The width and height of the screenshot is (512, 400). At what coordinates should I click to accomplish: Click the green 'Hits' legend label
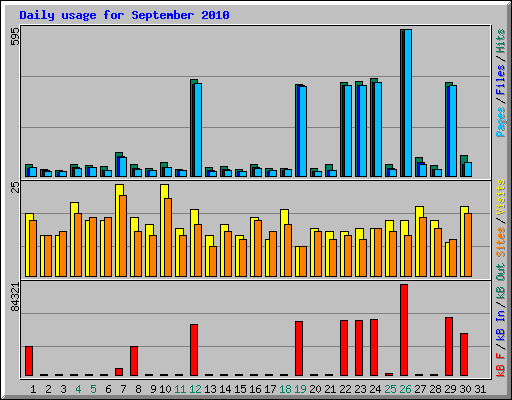click(500, 41)
